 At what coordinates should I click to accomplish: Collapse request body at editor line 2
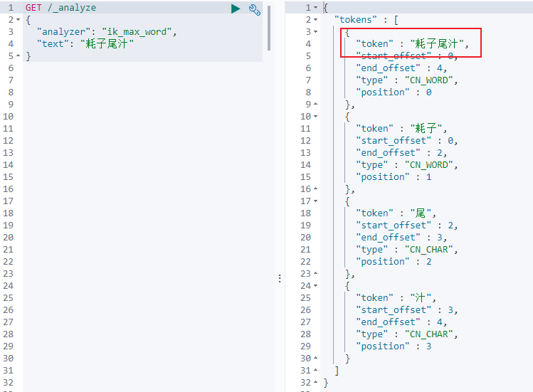[x=18, y=20]
